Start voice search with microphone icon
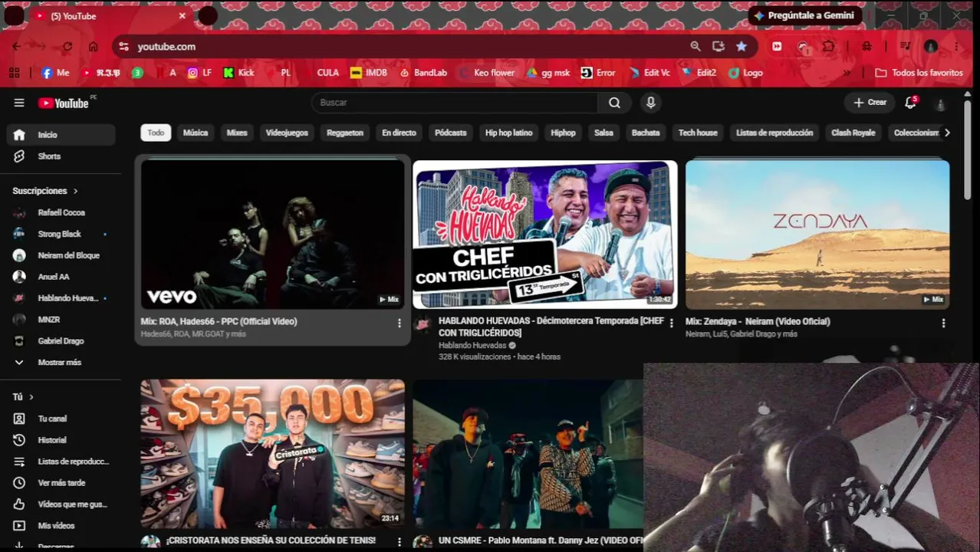Screen dimensions: 980x552 tap(650, 103)
